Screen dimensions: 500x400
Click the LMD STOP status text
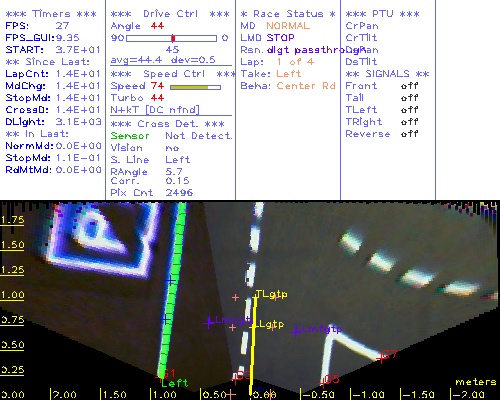[267, 38]
